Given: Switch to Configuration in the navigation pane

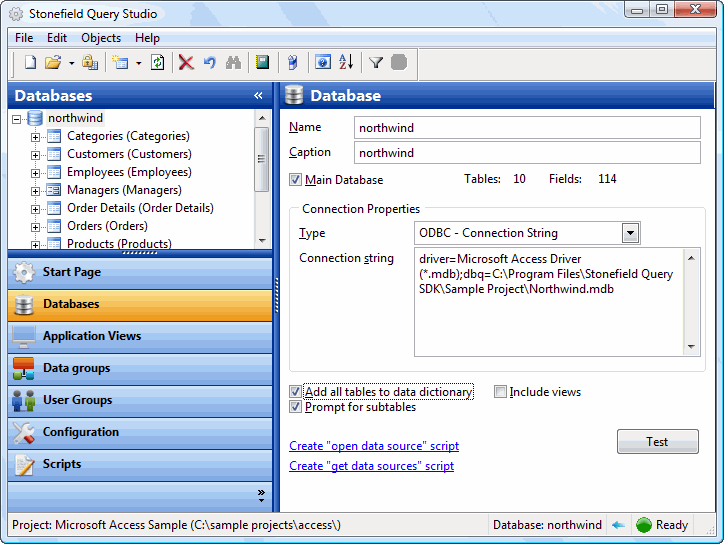Looking at the screenshot, I should click(80, 432).
